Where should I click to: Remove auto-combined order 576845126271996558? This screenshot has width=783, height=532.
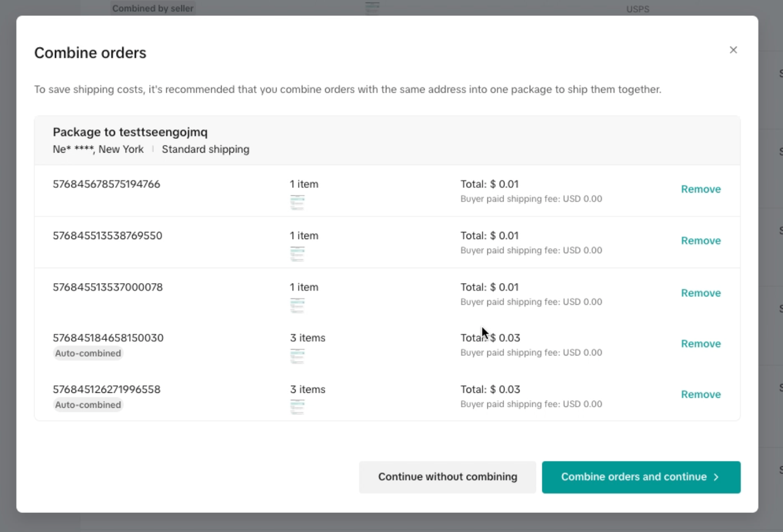click(700, 394)
